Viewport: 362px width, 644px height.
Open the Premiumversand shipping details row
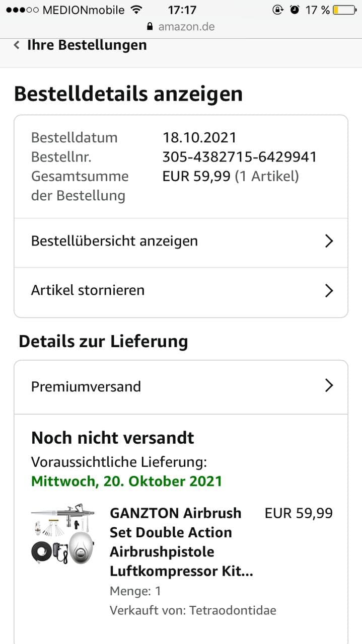point(181,387)
